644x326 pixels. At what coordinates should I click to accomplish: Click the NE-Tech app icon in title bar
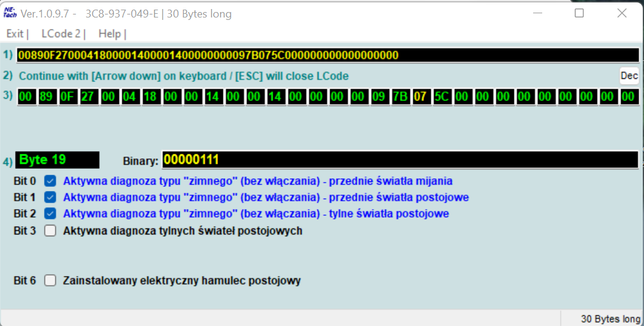click(x=10, y=13)
